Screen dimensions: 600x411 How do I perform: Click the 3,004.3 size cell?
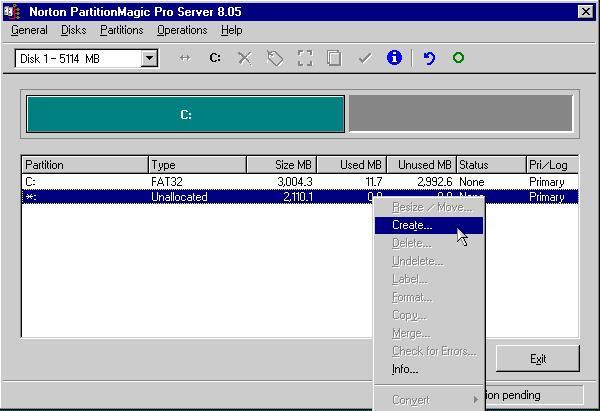pyautogui.click(x=295, y=182)
